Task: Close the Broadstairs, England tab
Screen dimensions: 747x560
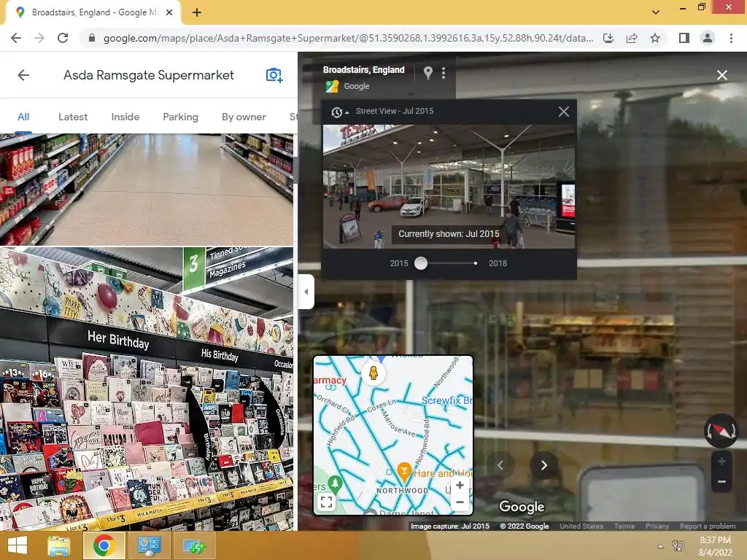Action: pyautogui.click(x=169, y=12)
